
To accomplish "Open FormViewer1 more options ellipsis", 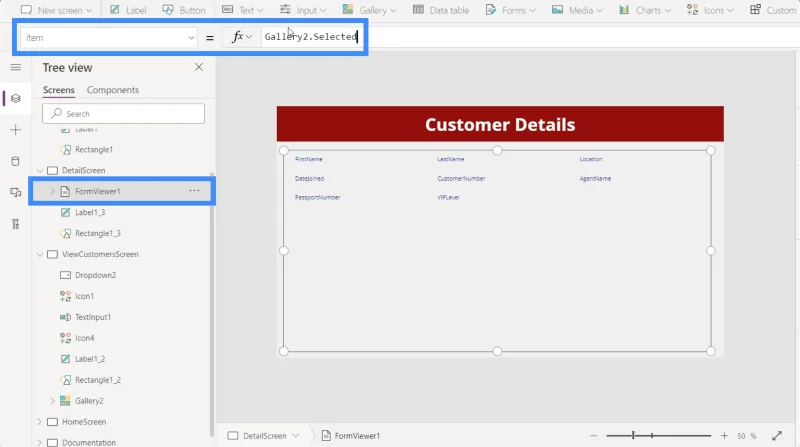I will (x=194, y=191).
